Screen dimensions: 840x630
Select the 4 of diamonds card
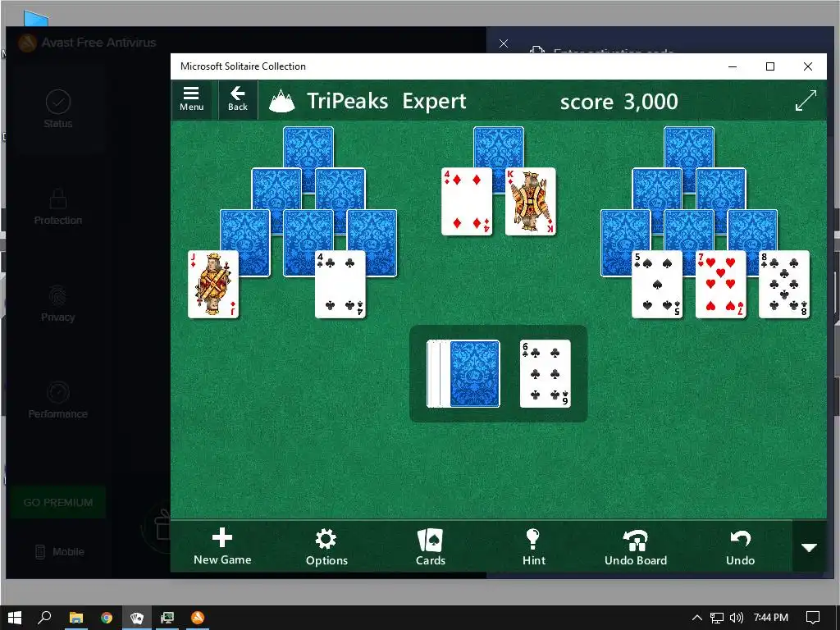point(467,202)
